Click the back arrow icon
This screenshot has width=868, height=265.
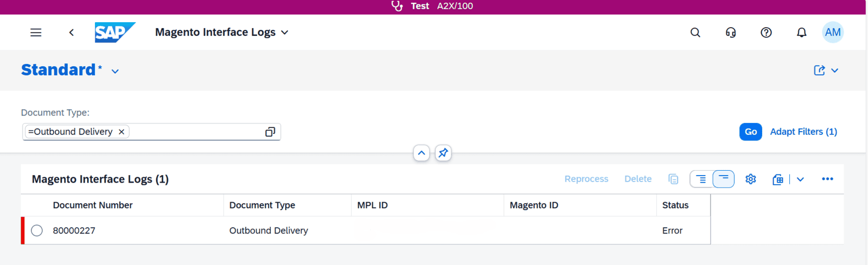click(72, 33)
